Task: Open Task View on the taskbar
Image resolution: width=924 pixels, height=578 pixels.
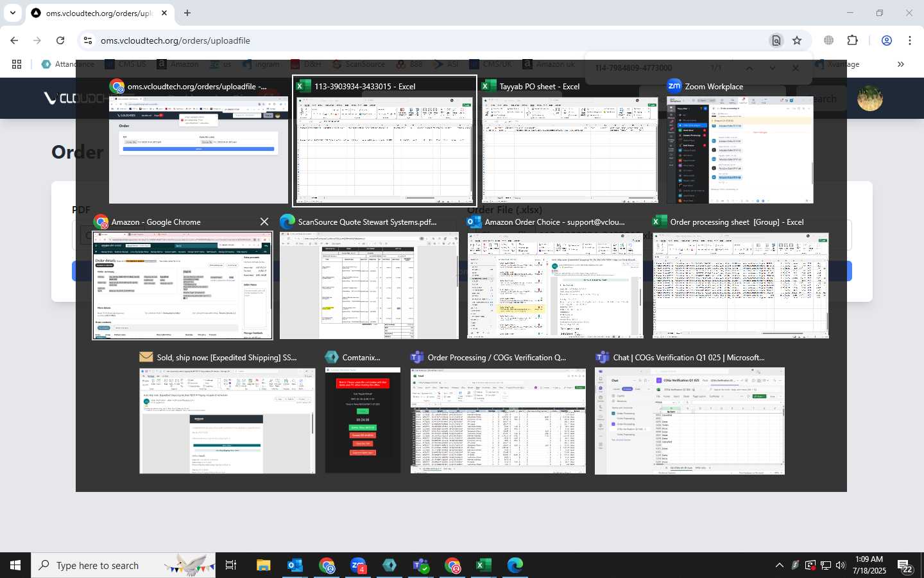Action: click(x=231, y=565)
